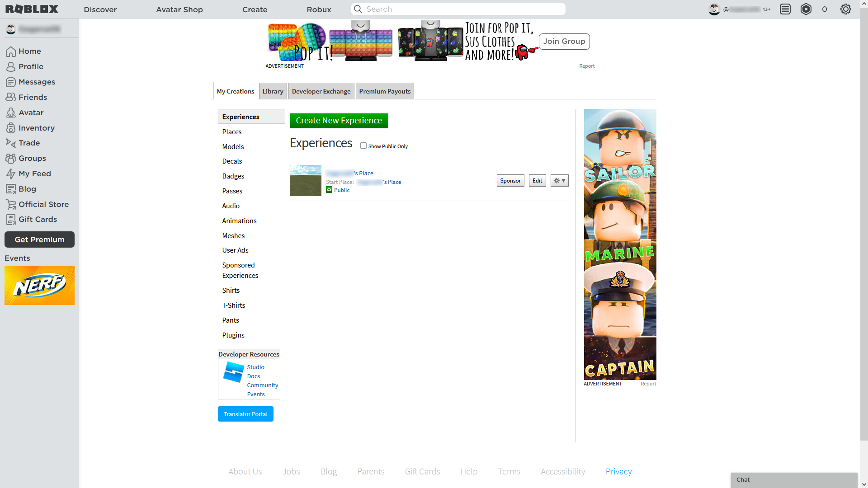Click the Translator Portal button

pos(245,414)
